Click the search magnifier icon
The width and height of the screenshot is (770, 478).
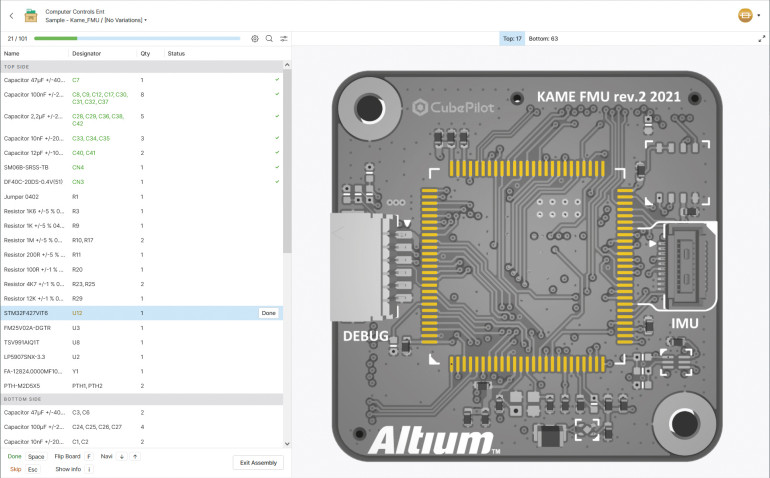(269, 38)
